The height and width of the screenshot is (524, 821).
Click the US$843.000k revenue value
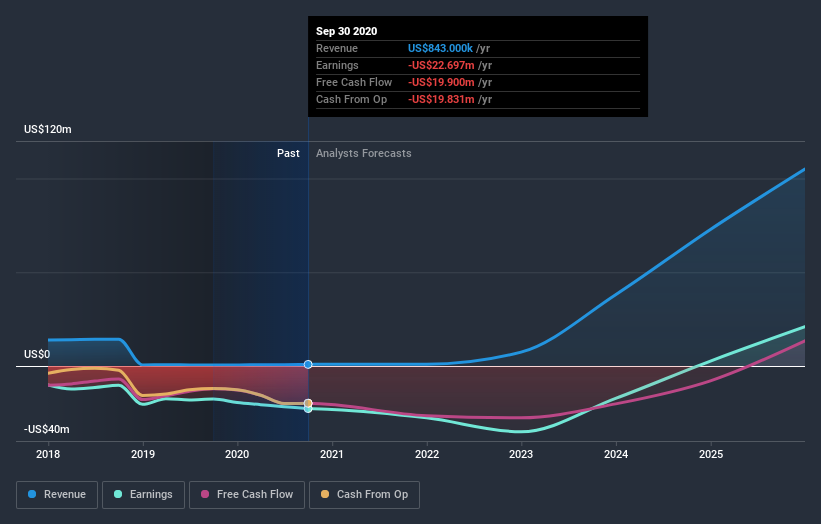440,48
